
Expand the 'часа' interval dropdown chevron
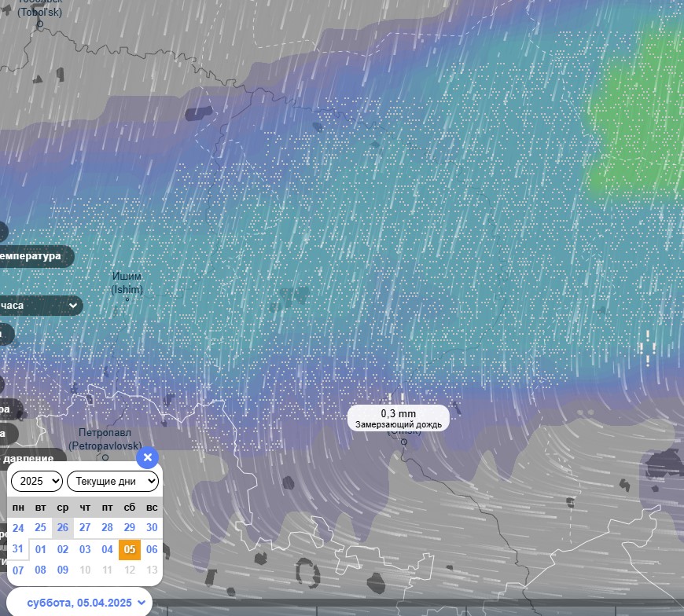(73, 306)
